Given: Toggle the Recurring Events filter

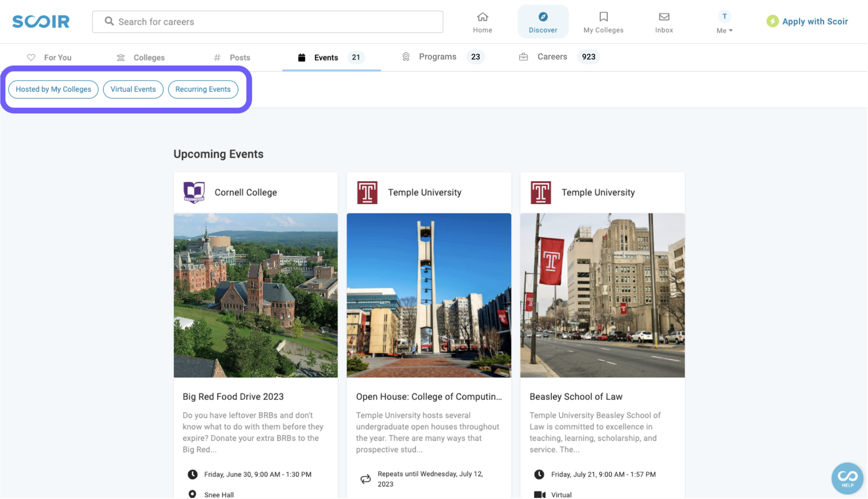Looking at the screenshot, I should [203, 89].
